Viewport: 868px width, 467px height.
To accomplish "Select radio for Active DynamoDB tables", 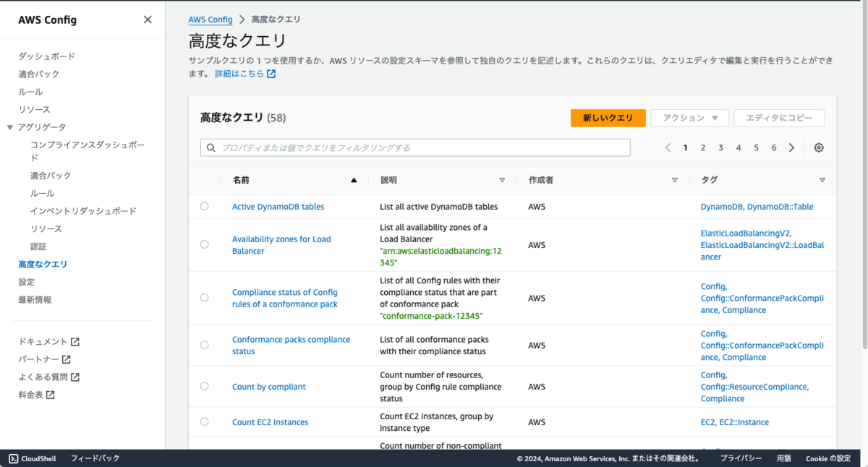I will [205, 206].
